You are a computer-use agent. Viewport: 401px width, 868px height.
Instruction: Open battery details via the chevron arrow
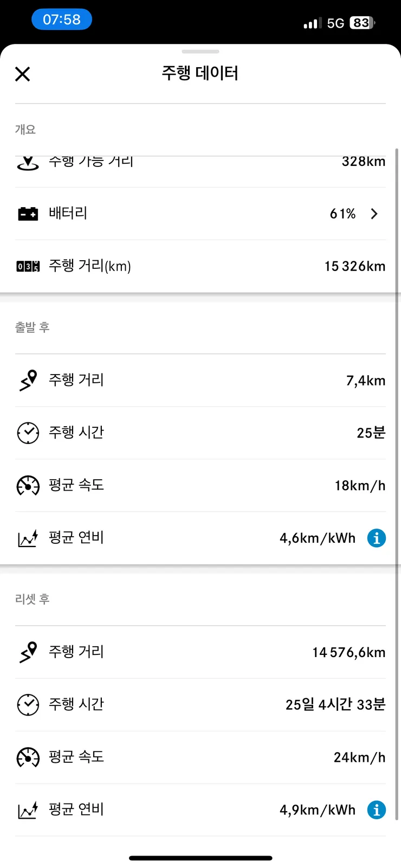coord(374,214)
